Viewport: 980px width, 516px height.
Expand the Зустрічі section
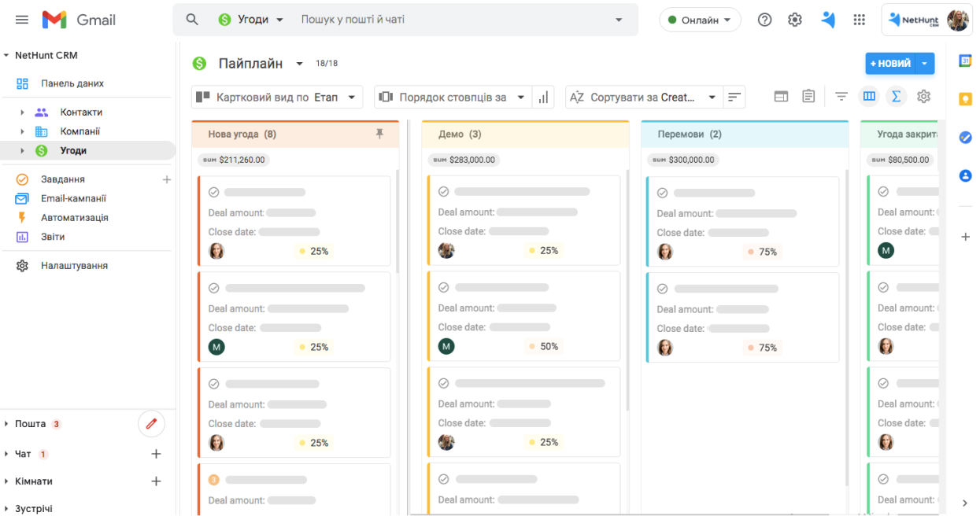tap(6, 508)
